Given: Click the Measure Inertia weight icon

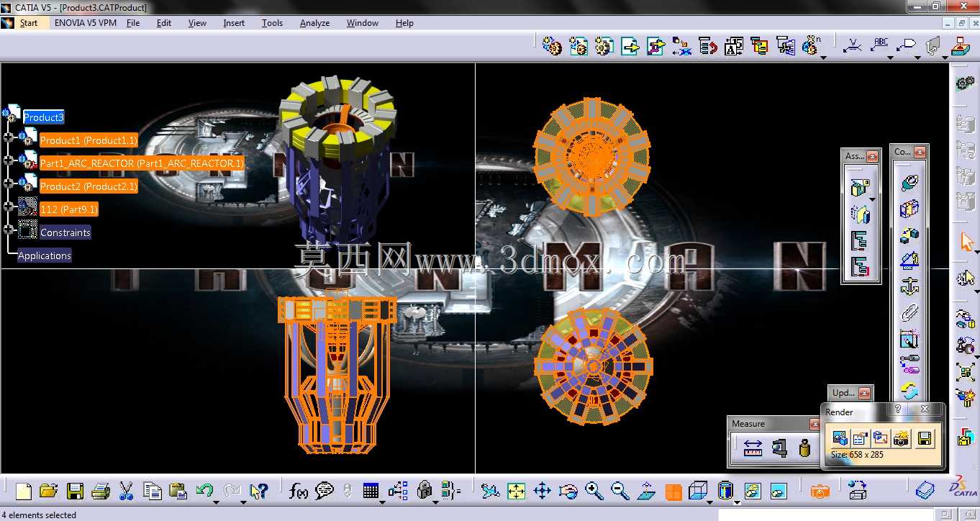Looking at the screenshot, I should click(804, 448).
